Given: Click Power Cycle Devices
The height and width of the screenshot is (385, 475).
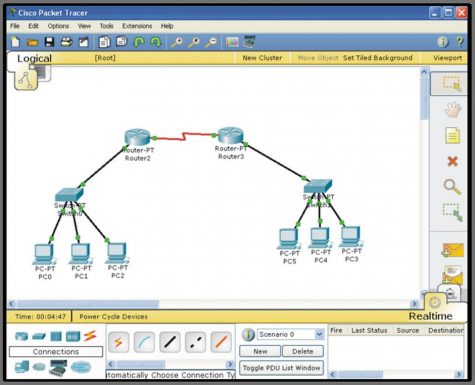Looking at the screenshot, I should [113, 317].
